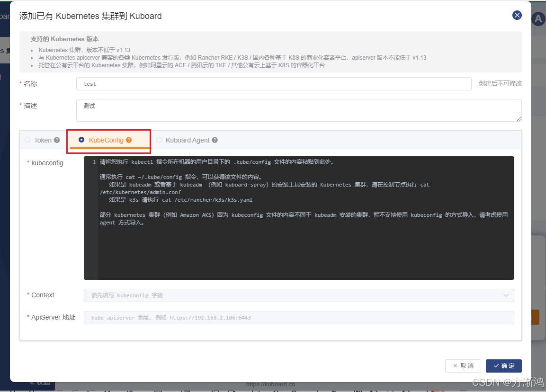The height and width of the screenshot is (392, 546).
Task: Open the https://kuboard.cn footer link
Action: coord(270,384)
